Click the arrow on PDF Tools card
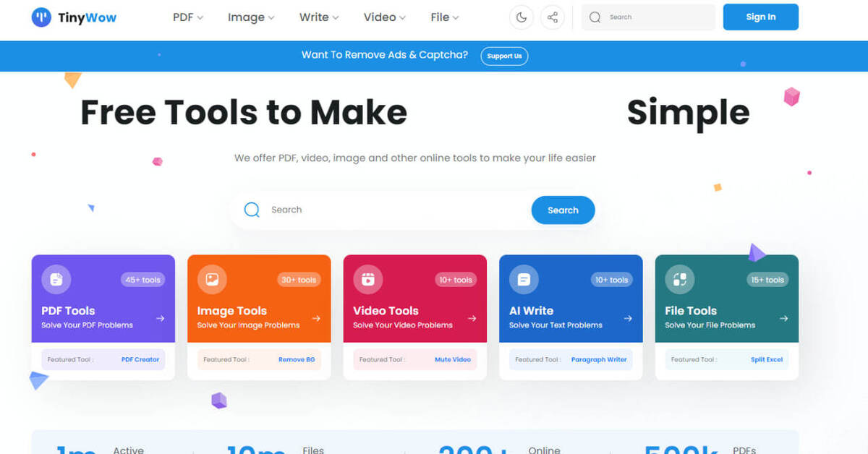868x454 pixels. click(161, 318)
